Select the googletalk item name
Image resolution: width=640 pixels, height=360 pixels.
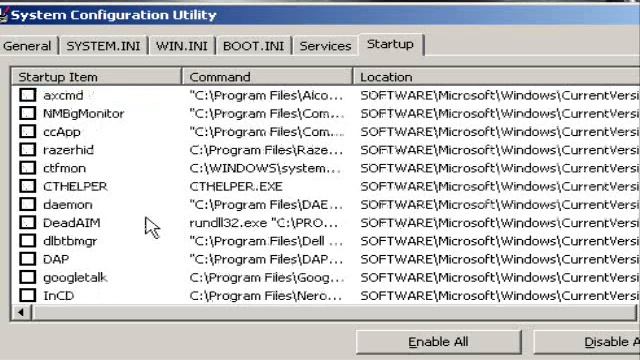(75, 278)
